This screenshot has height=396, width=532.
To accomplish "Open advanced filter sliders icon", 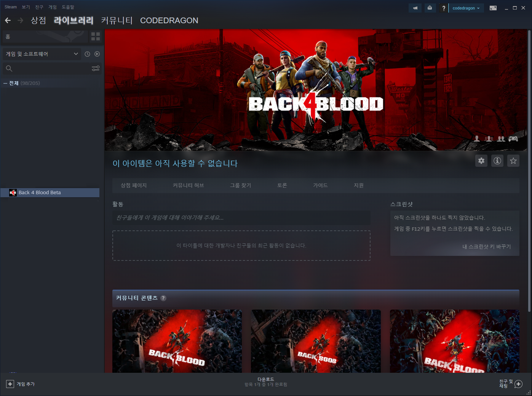I will click(96, 69).
